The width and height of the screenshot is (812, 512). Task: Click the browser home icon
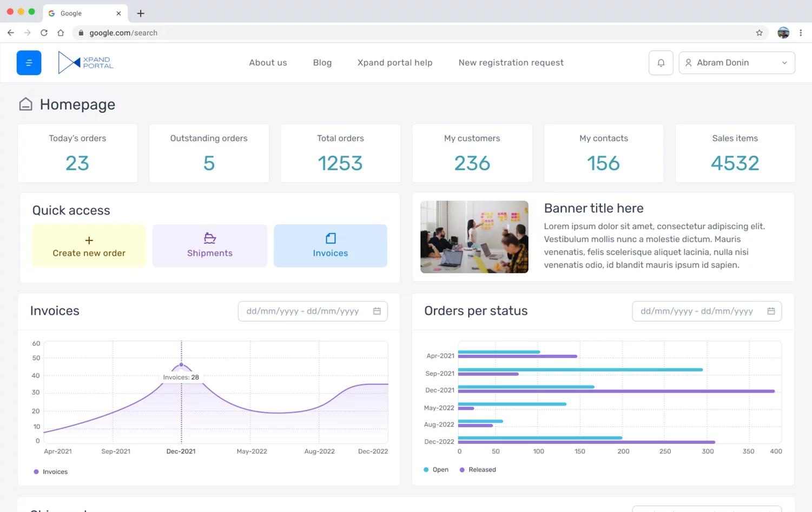click(61, 33)
